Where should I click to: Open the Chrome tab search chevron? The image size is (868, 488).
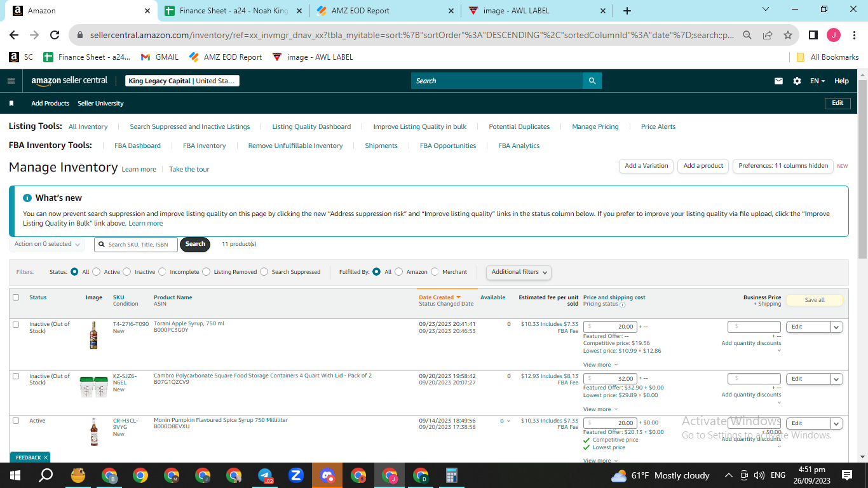[x=765, y=10]
